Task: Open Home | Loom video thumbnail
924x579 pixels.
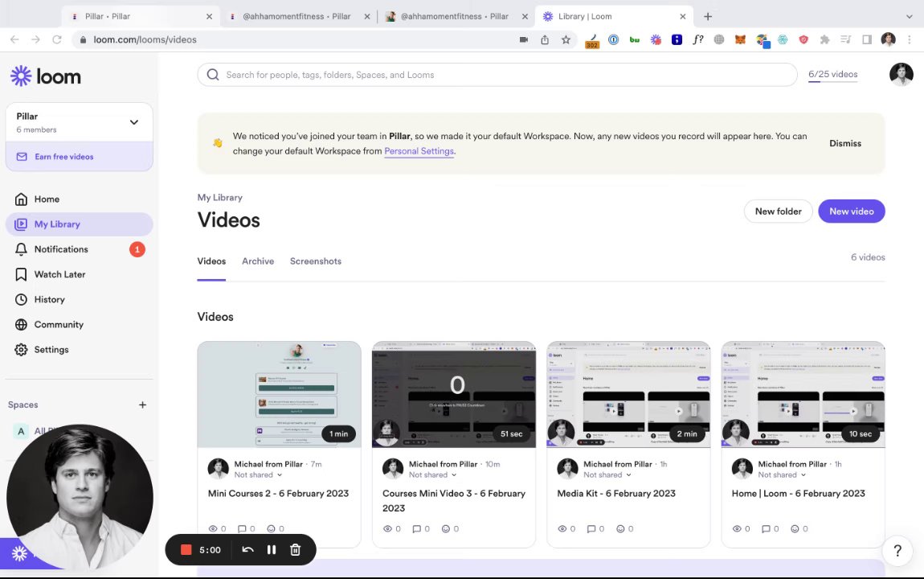Action: tap(803, 395)
